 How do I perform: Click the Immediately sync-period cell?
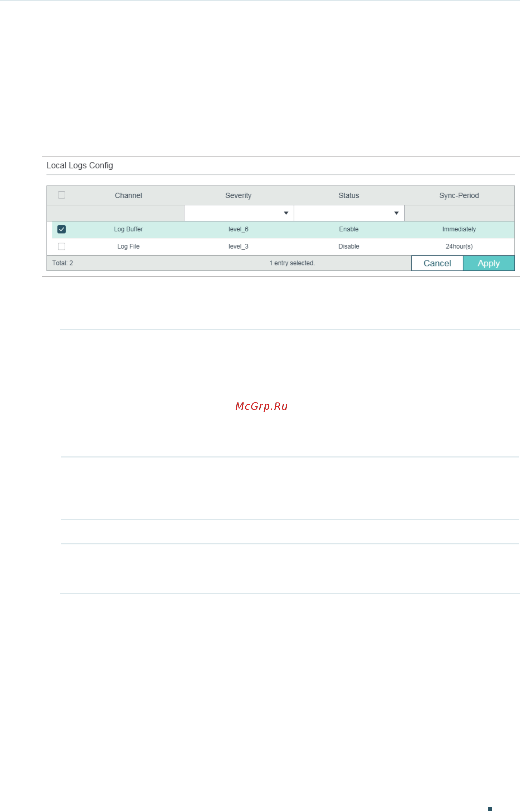pyautogui.click(x=459, y=229)
